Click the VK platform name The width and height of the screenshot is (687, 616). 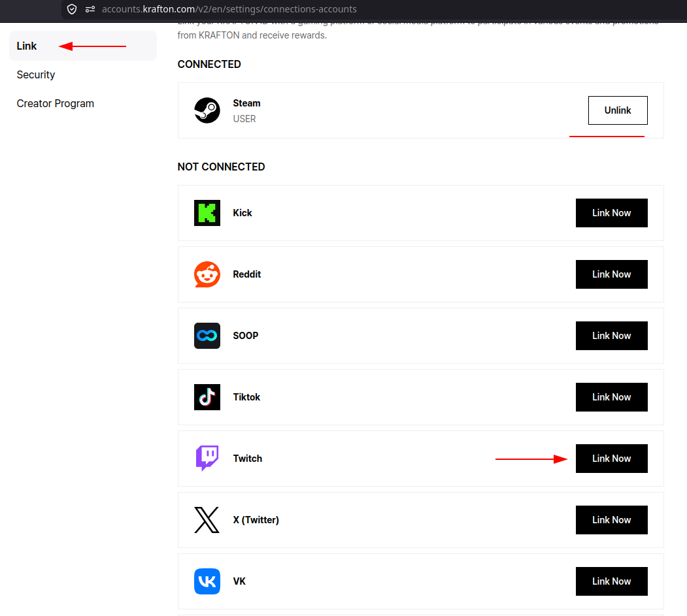click(x=239, y=581)
